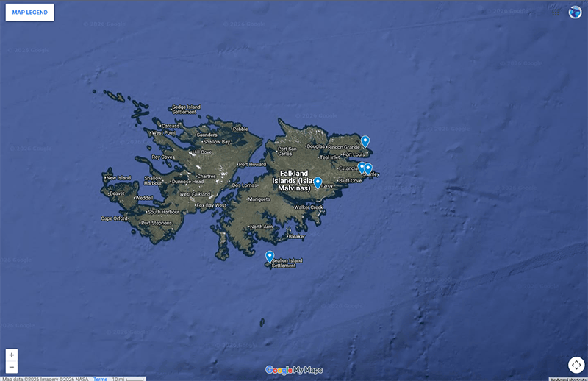This screenshot has height=381, width=588.
Task: Select the map pin near Fitzroy
Action: (318, 182)
